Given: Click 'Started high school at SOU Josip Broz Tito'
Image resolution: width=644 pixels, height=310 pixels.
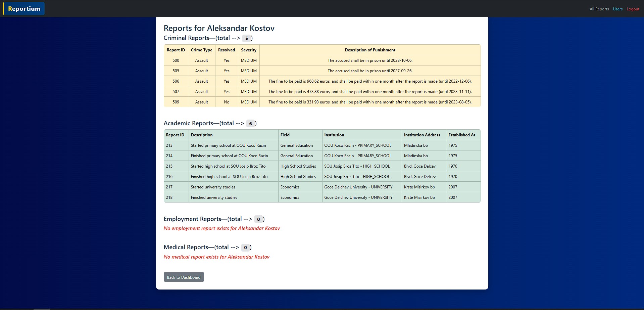Looking at the screenshot, I should [x=228, y=166].
